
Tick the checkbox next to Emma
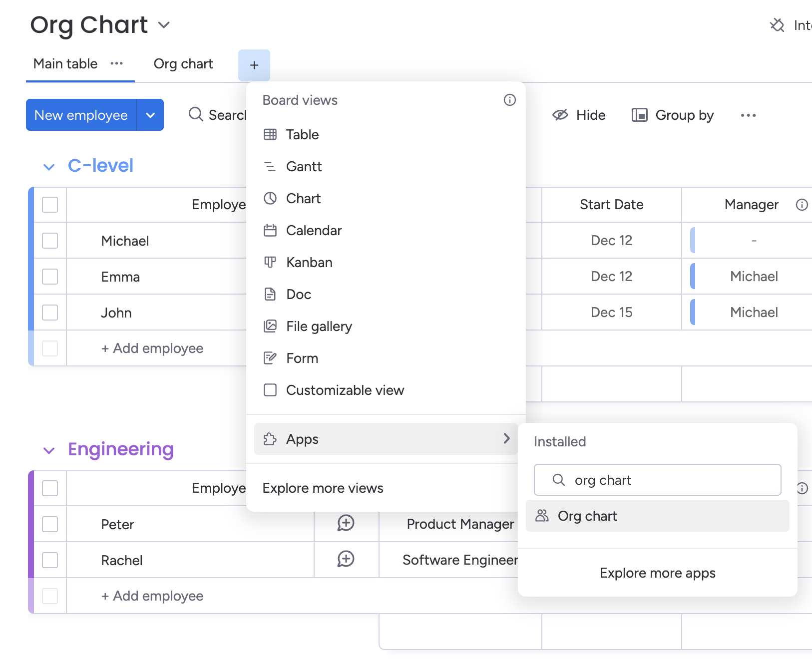click(x=50, y=277)
